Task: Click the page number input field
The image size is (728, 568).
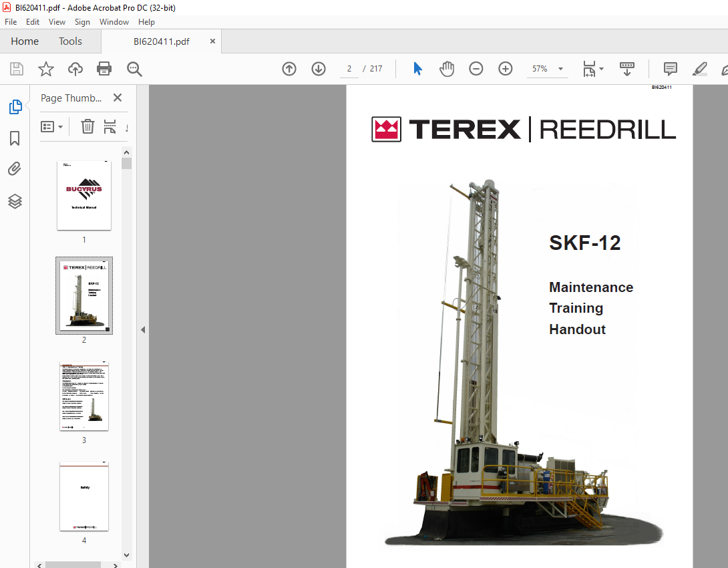Action: (x=349, y=69)
